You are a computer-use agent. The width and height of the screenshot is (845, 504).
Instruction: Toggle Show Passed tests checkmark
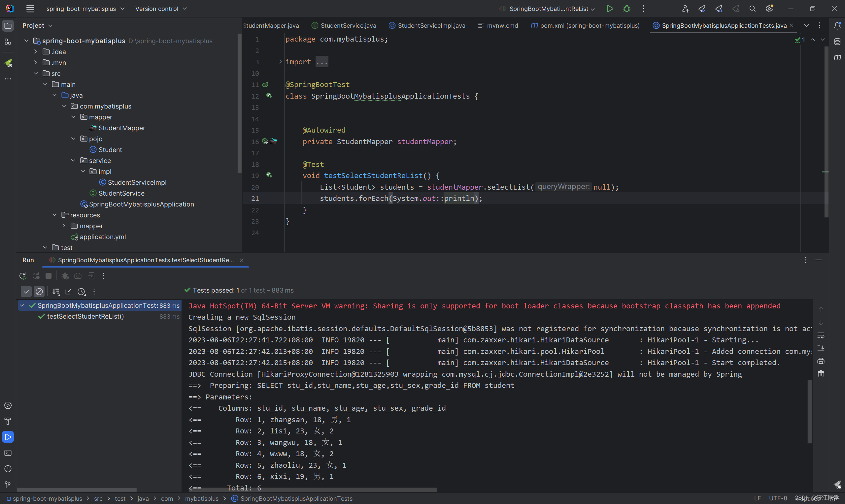tap(26, 291)
